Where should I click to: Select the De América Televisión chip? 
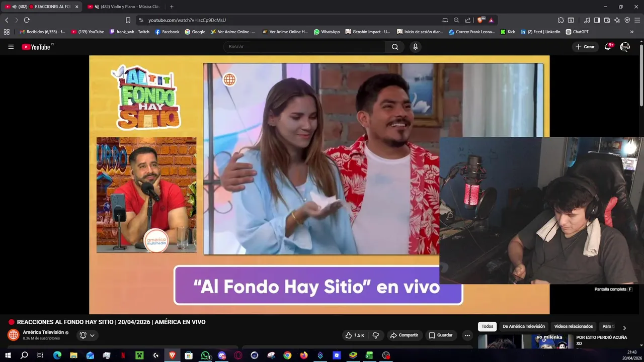pyautogui.click(x=524, y=326)
